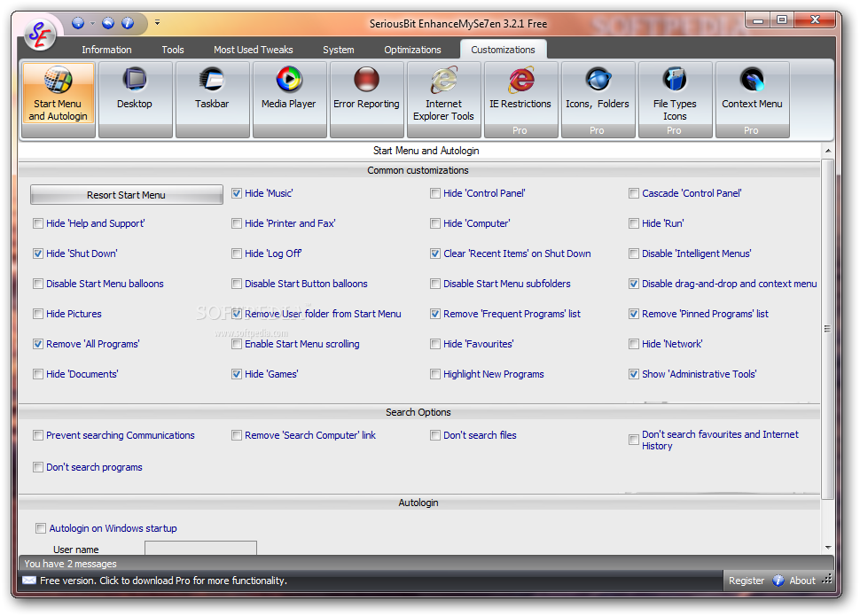Enable Prevent searching Communications

tap(38, 435)
